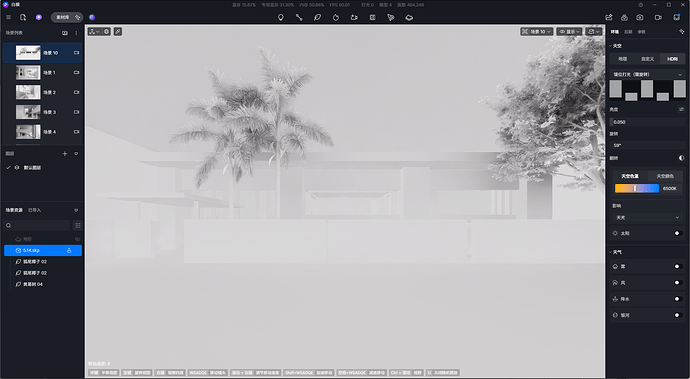The image size is (690, 379).
Task: Toggle the hidden eye icon on the 地形 row
Action: tap(77, 239)
